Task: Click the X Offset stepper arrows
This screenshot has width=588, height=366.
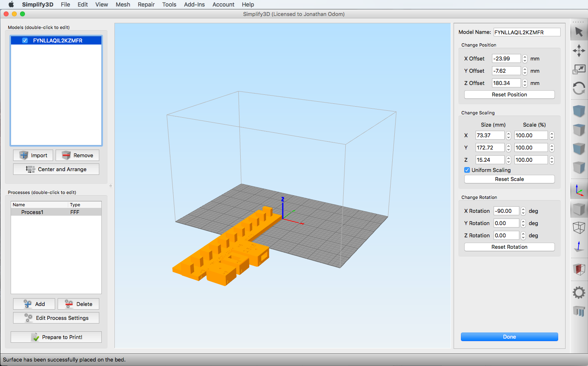Action: 525,59
